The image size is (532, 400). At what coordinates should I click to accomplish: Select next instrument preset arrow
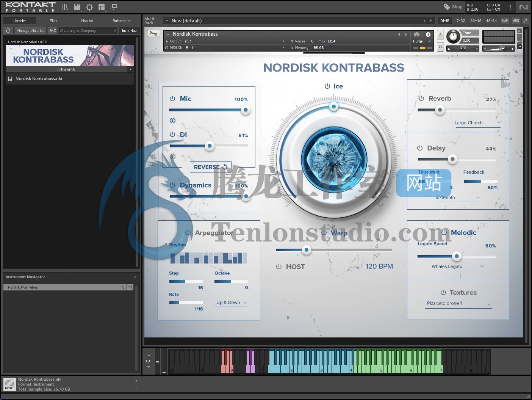coord(406,34)
